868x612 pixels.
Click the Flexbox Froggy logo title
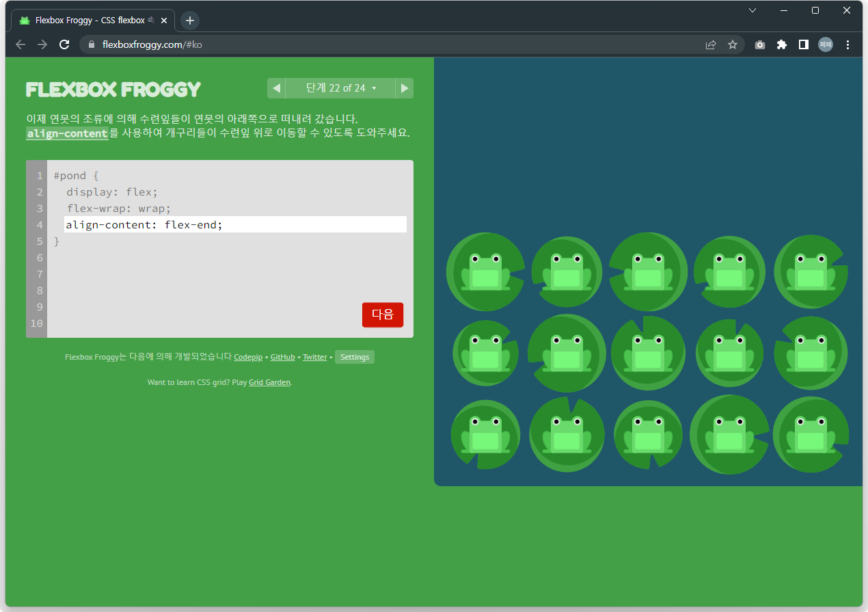113,90
